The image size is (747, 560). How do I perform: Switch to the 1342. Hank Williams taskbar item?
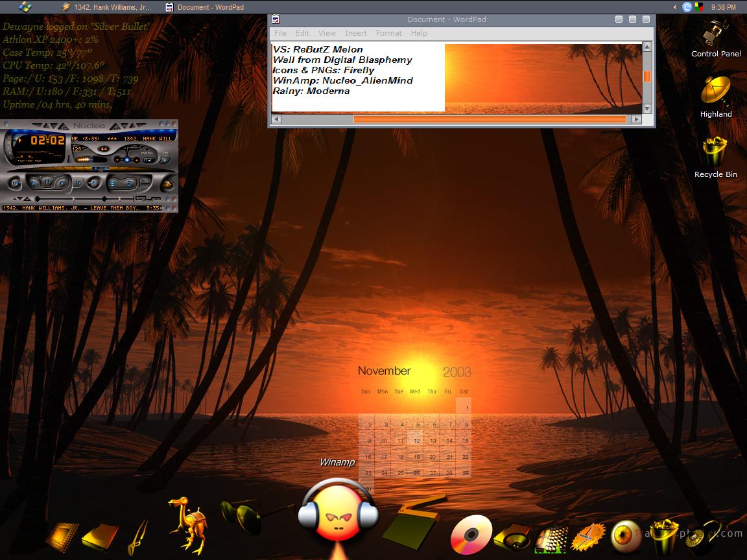click(x=106, y=7)
